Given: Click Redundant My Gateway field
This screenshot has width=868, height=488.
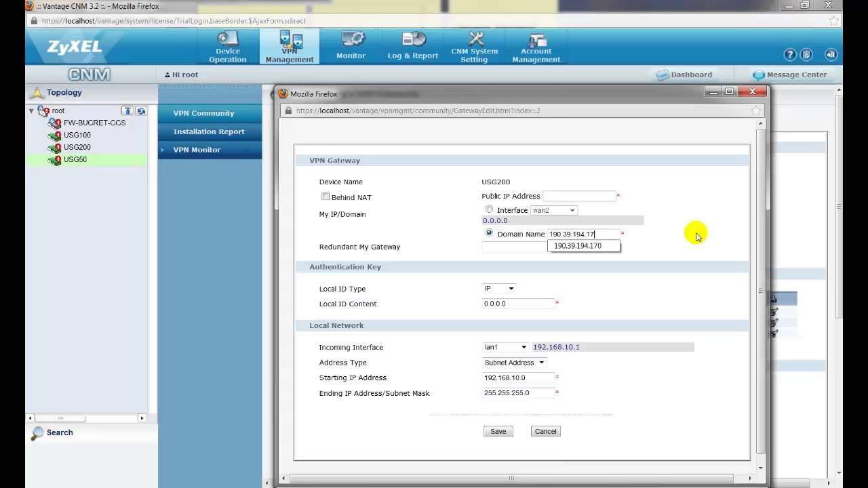Looking at the screenshot, I should coord(515,247).
